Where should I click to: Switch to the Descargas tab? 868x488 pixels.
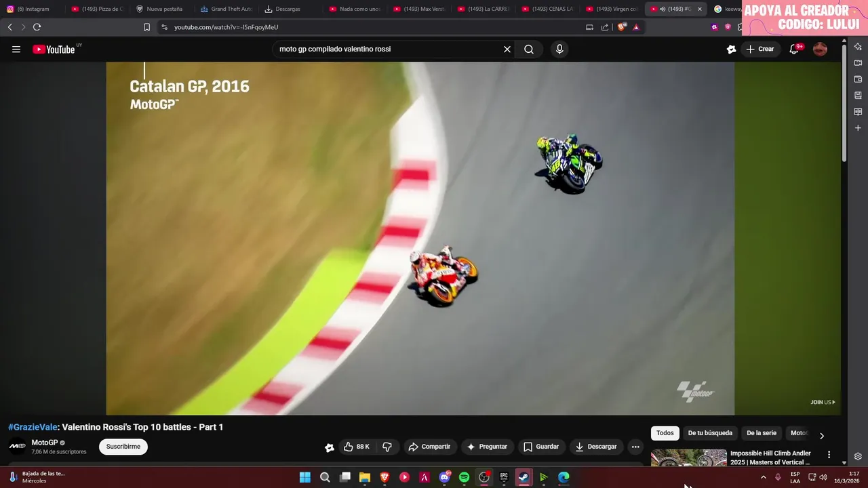click(288, 9)
